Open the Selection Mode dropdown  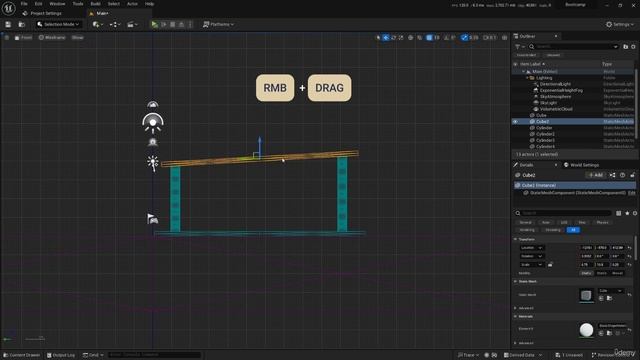point(58,24)
